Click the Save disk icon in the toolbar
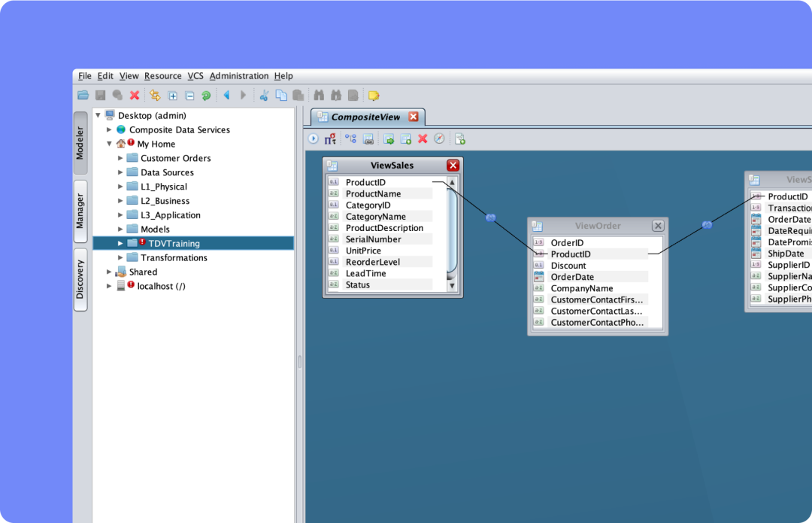The height and width of the screenshot is (523, 812). point(101,96)
